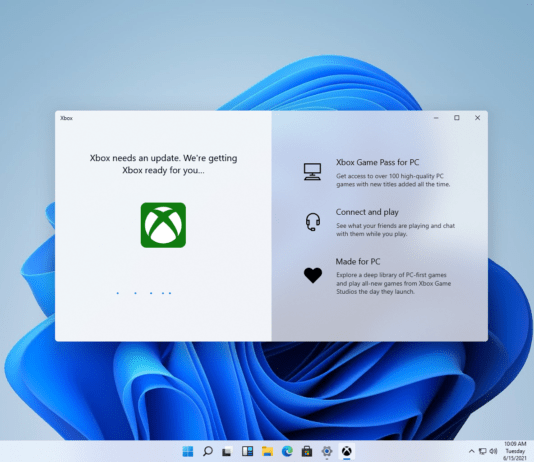The image size is (534, 462).
Task: Click the Xbox window title text
Action: [66, 118]
